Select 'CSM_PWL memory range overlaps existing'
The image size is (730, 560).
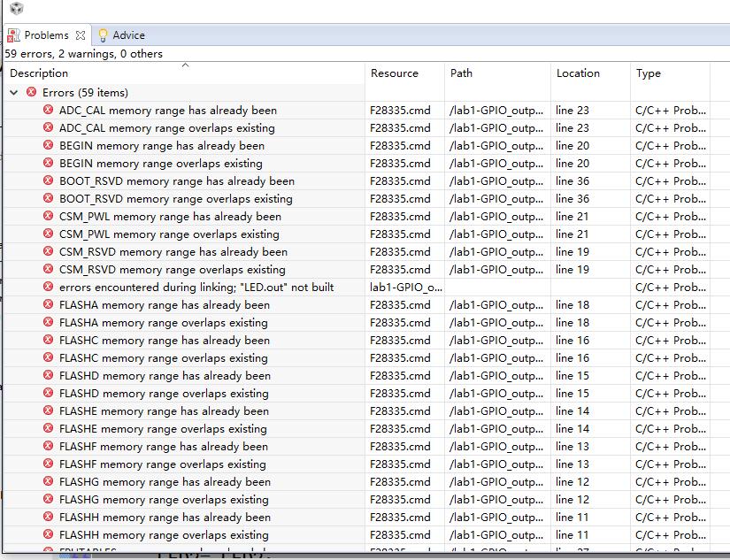click(170, 234)
